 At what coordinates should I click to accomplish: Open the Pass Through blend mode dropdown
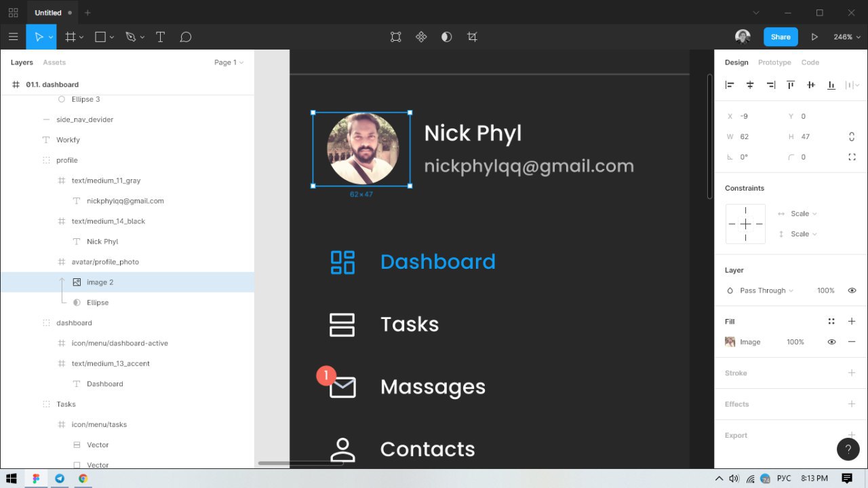[767, 290]
